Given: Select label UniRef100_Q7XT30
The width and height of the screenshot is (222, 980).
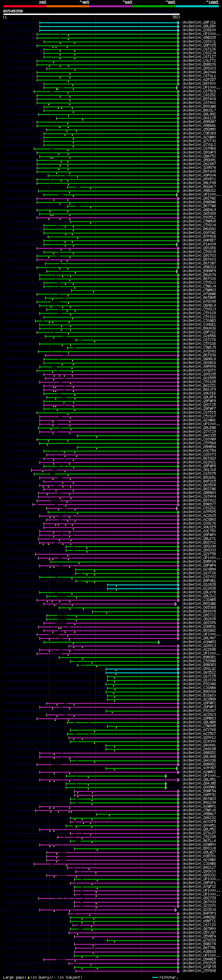Looking at the screenshot, I should (199, 141).
